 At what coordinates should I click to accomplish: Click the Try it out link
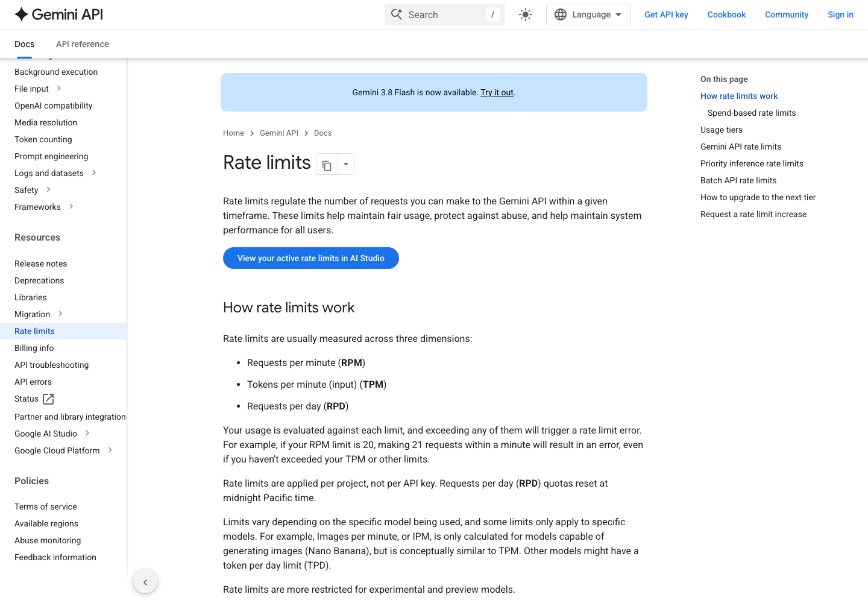(497, 92)
